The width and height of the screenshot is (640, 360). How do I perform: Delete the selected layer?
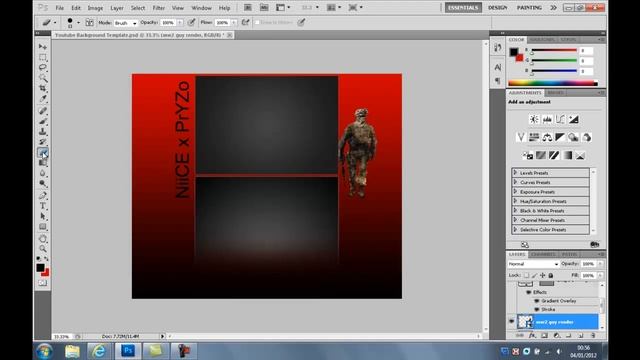pyautogui.click(x=593, y=336)
